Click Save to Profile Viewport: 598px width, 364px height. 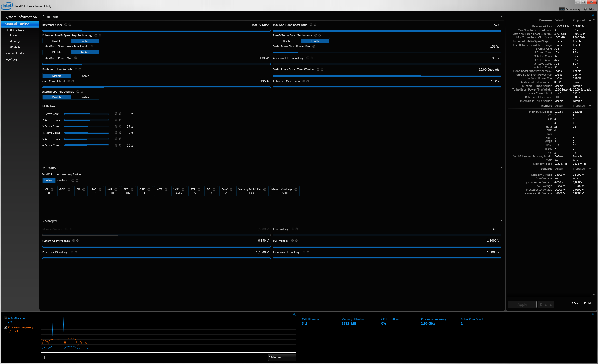581,303
